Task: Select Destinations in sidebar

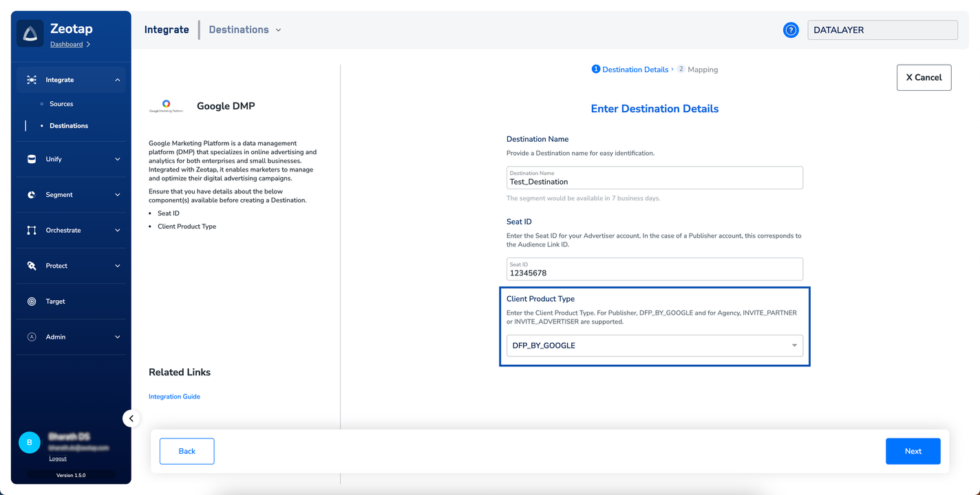Action: coord(69,126)
